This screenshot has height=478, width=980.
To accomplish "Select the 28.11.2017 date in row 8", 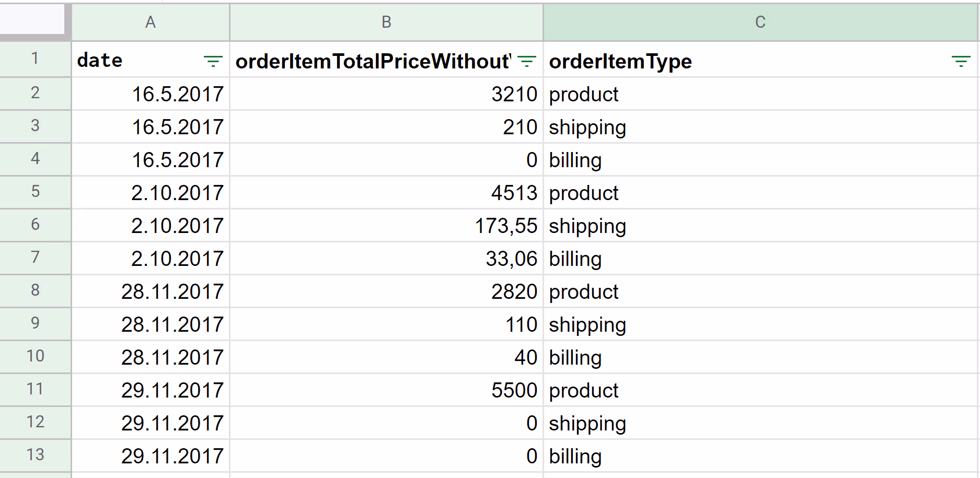I will coord(151,292).
